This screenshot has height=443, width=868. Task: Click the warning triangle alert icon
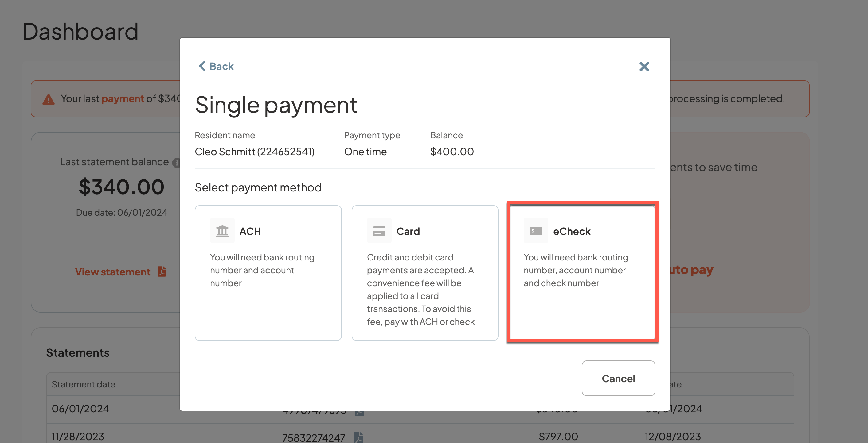[x=49, y=99]
